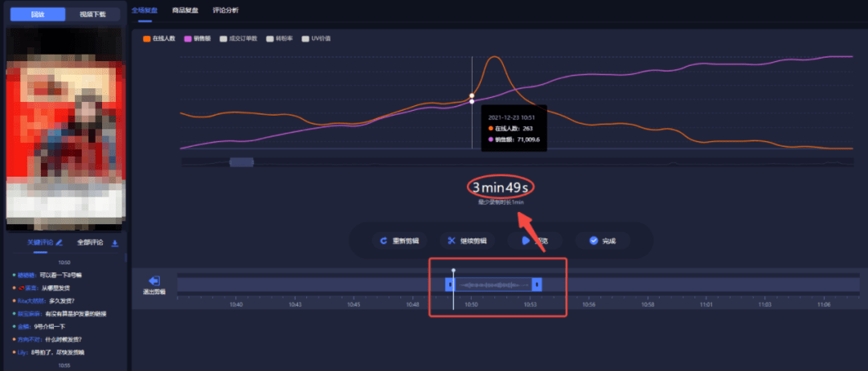Open the 评论分析 tab

tap(226, 10)
